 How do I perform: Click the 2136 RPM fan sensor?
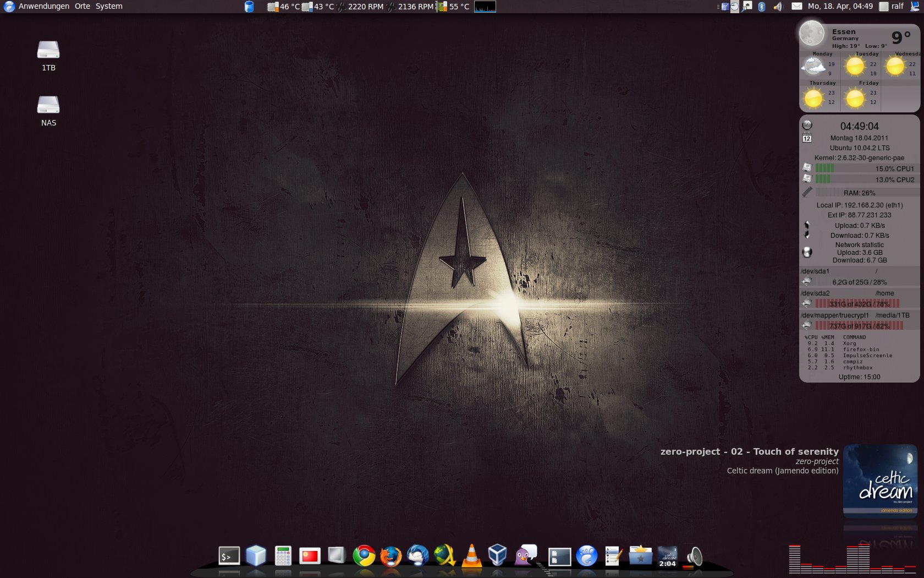pyautogui.click(x=410, y=7)
